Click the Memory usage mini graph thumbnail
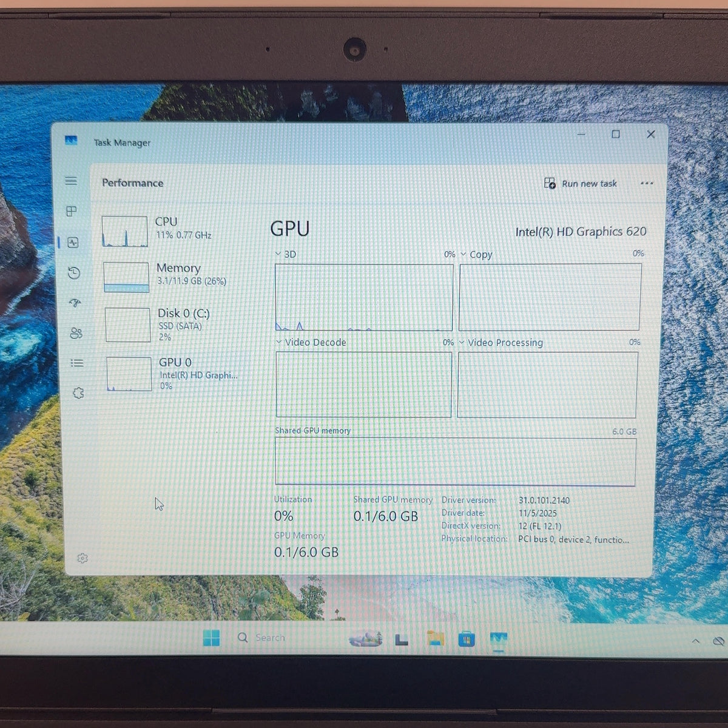728x728 pixels. pos(126,277)
